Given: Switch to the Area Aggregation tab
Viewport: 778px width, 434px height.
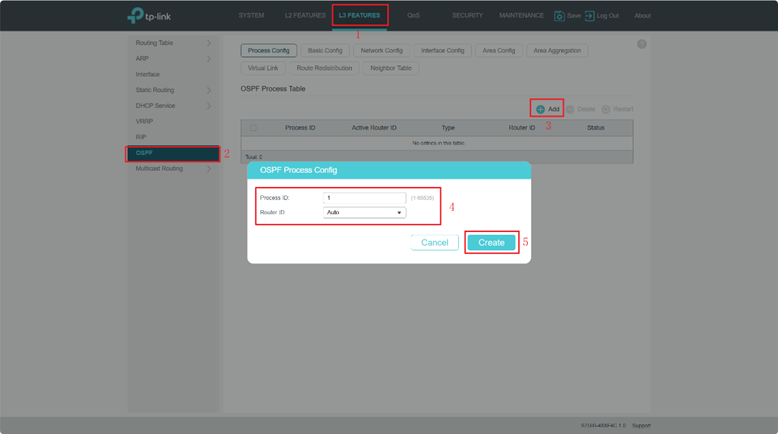Looking at the screenshot, I should coord(557,51).
